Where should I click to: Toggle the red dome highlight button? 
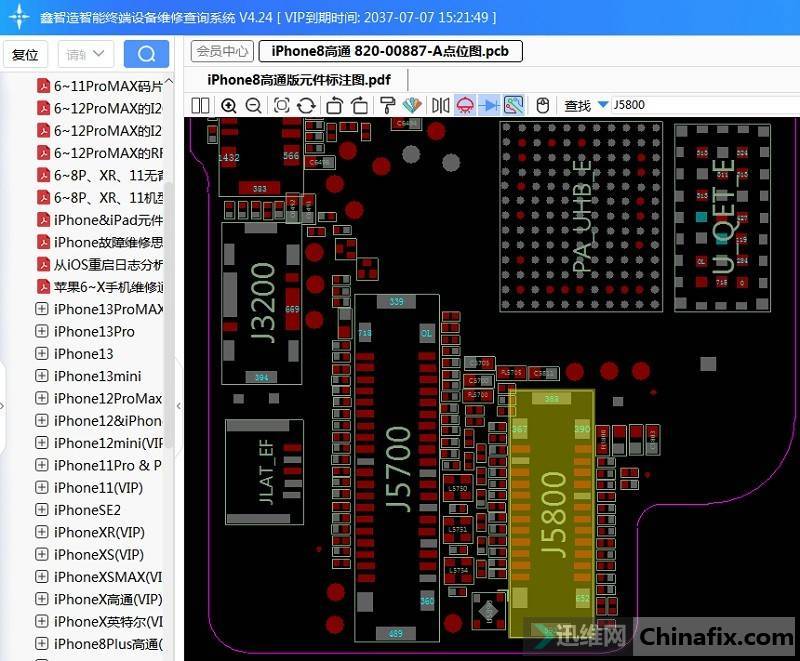point(464,105)
